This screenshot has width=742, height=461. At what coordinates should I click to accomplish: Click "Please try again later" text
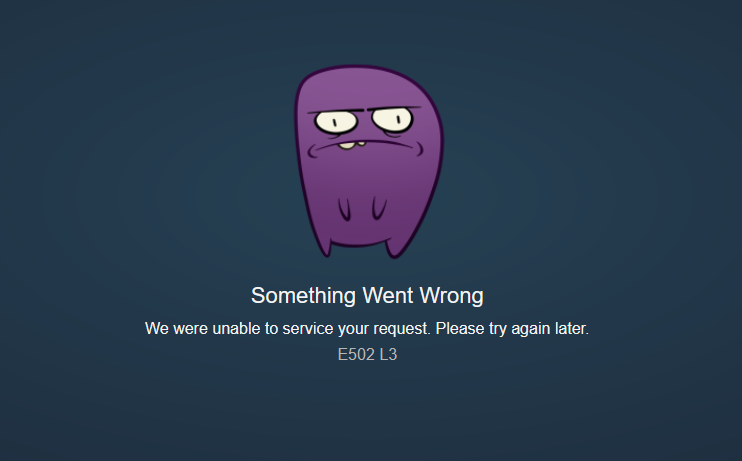(x=512, y=328)
